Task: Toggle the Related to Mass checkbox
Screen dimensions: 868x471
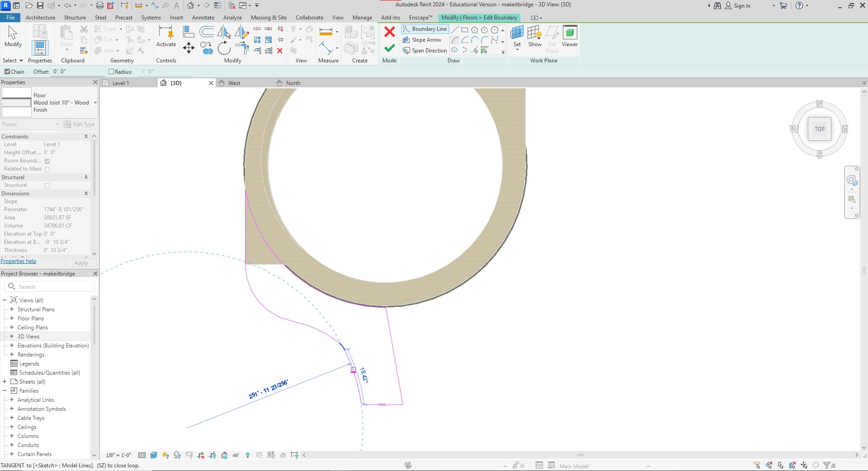Action: tap(47, 169)
